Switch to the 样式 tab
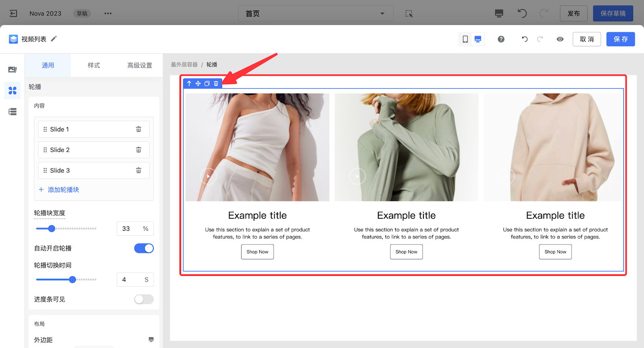This screenshot has width=644, height=348. (94, 65)
